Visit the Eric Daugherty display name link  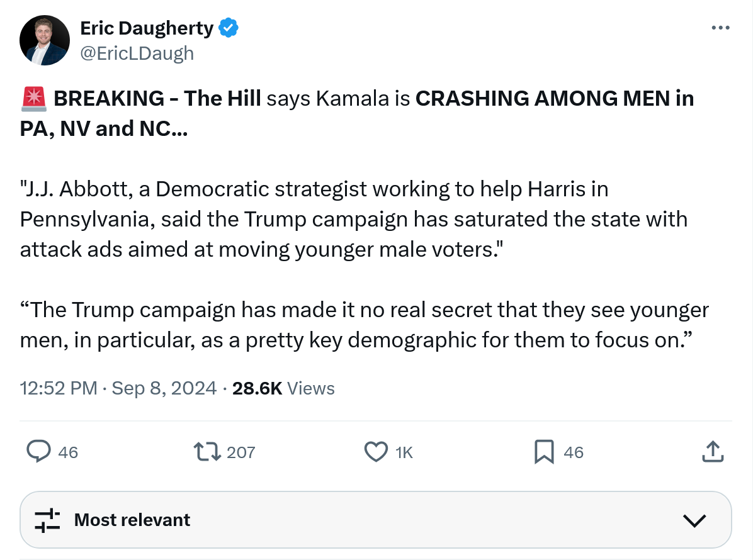(147, 28)
